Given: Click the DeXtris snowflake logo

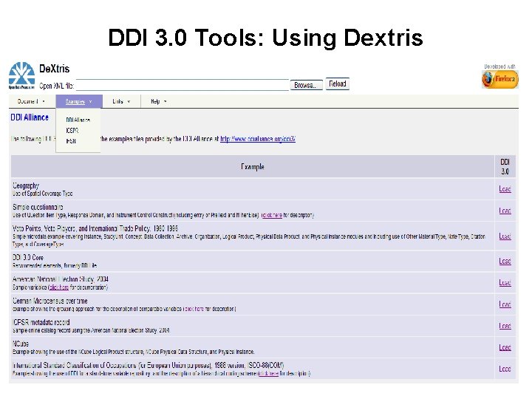Looking at the screenshot, I should click(x=21, y=75).
